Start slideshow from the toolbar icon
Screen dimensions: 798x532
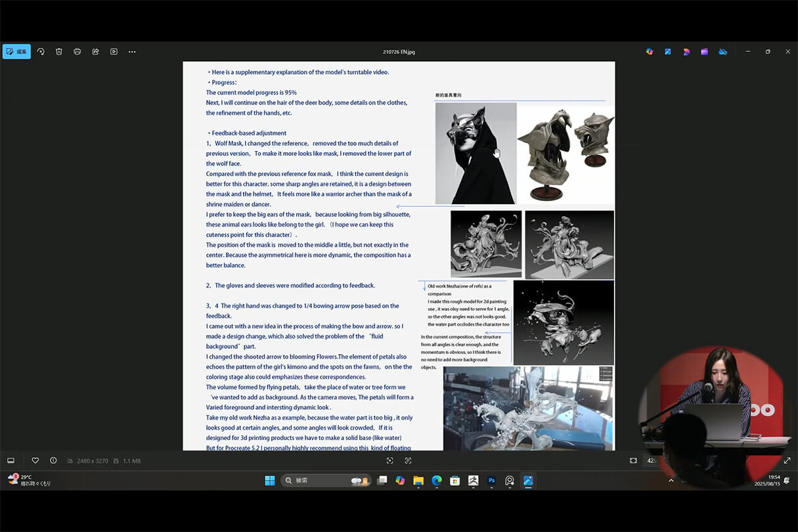[114, 51]
